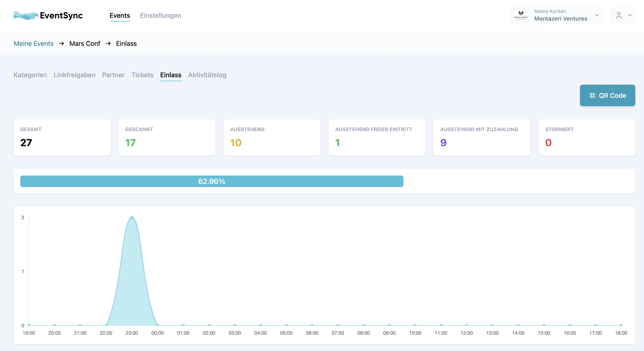Click the peak data point on the chart
Image resolution: width=644 pixels, height=351 pixels.
pos(132,218)
